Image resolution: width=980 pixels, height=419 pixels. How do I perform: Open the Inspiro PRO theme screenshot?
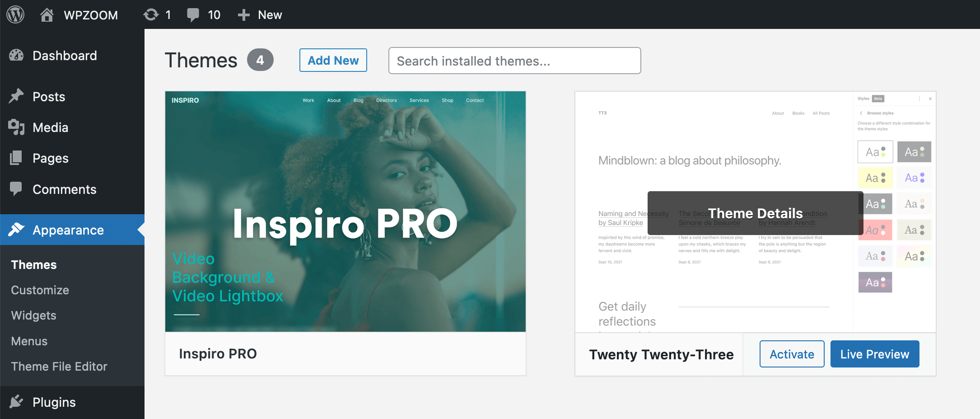click(x=345, y=212)
